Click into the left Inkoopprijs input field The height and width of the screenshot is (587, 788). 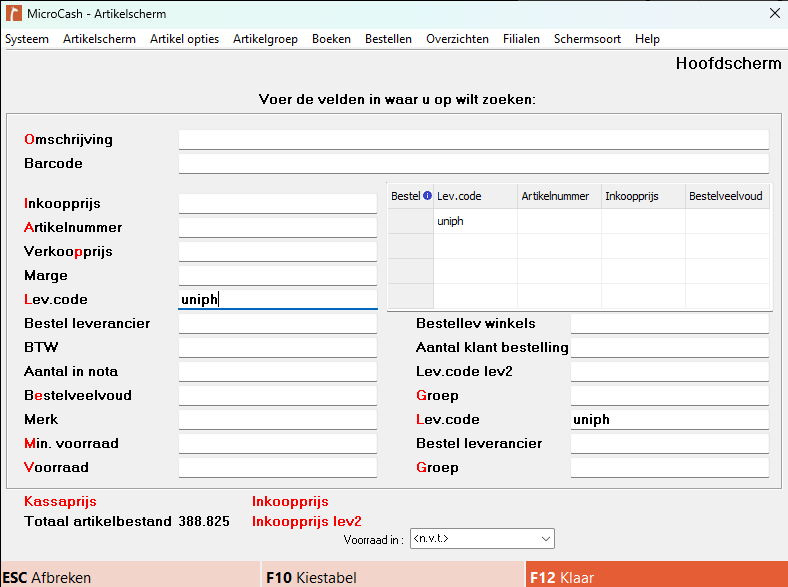(277, 204)
